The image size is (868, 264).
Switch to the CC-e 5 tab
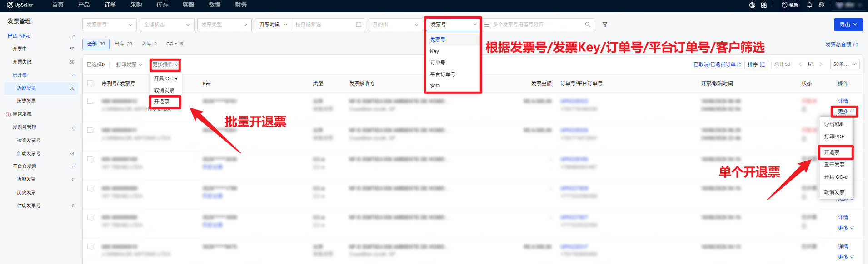(x=175, y=44)
